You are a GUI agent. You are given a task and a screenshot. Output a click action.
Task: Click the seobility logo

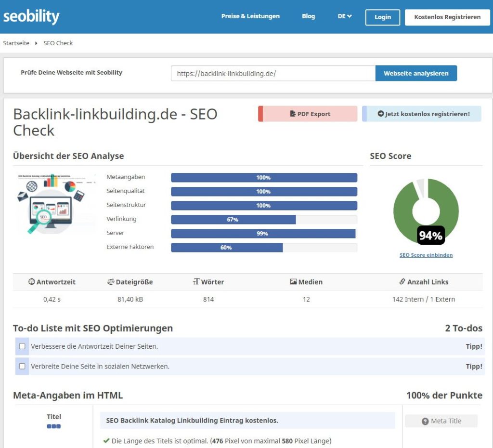tap(31, 16)
